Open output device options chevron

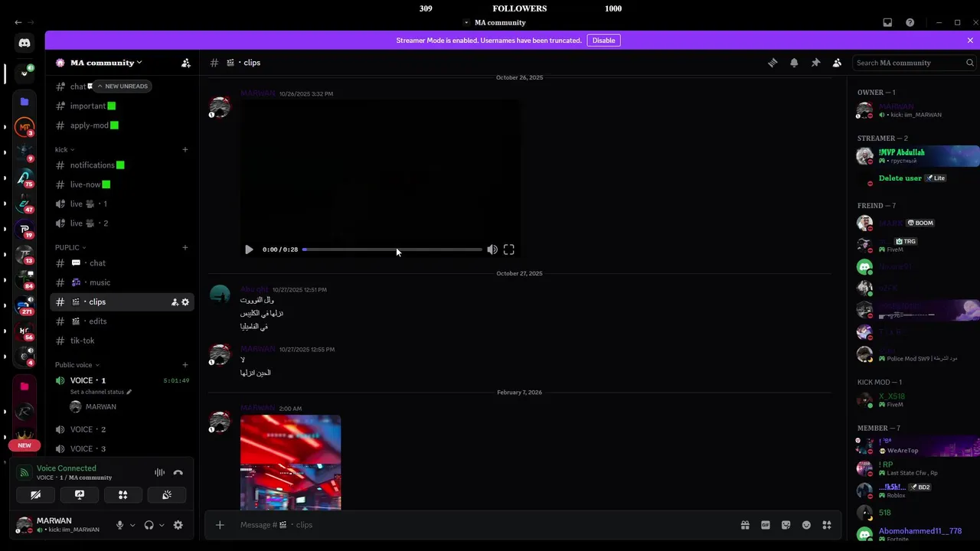point(162,525)
